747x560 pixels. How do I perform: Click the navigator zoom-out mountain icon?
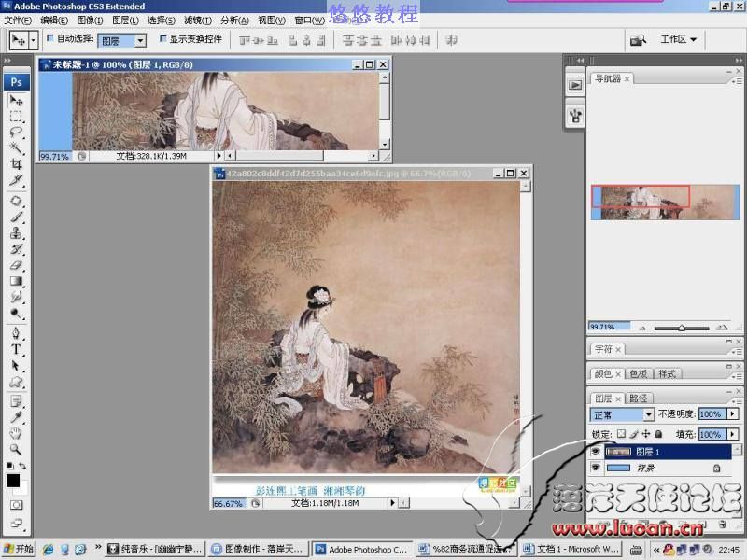(642, 328)
